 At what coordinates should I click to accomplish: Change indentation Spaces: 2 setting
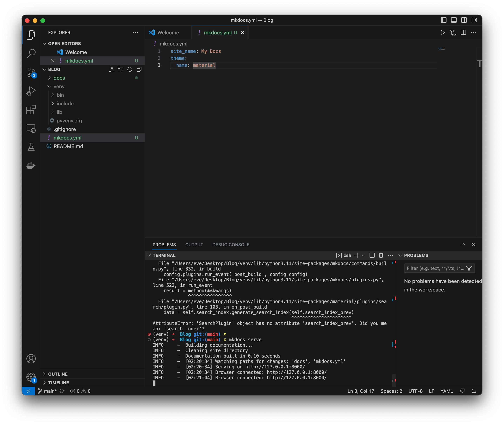pos(391,391)
